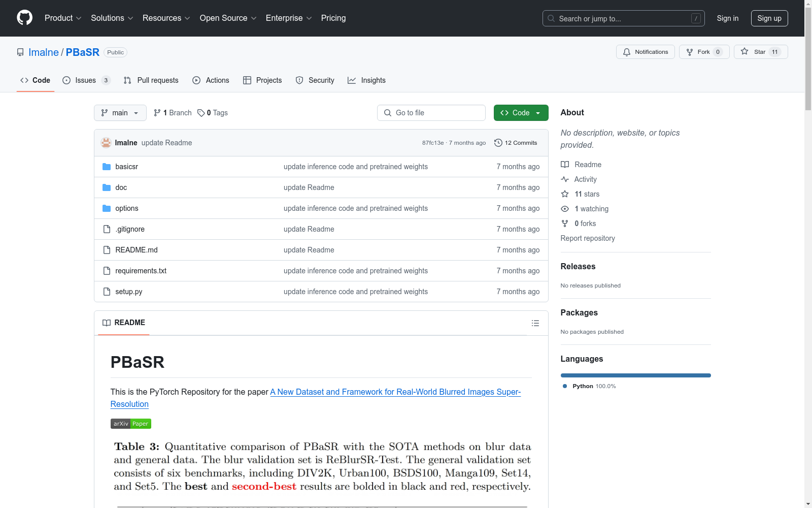
Task: Click the repository book icon beside lmalne
Action: coord(20,52)
